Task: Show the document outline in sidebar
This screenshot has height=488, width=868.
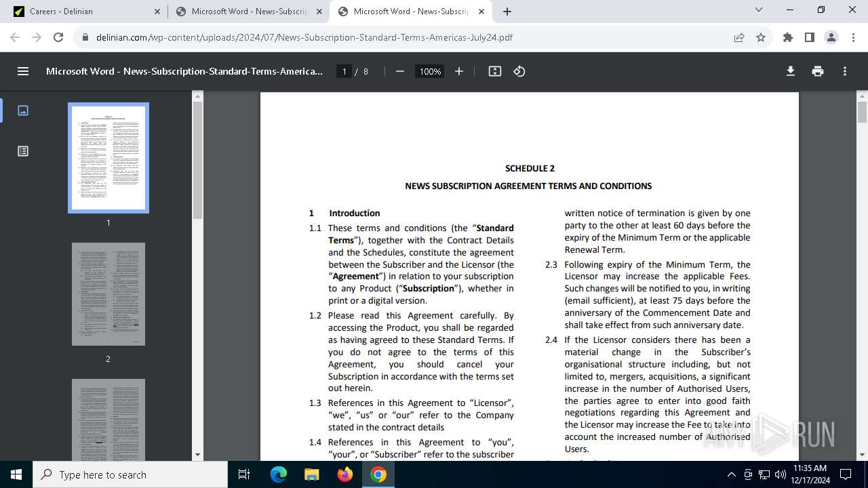Action: (x=23, y=151)
